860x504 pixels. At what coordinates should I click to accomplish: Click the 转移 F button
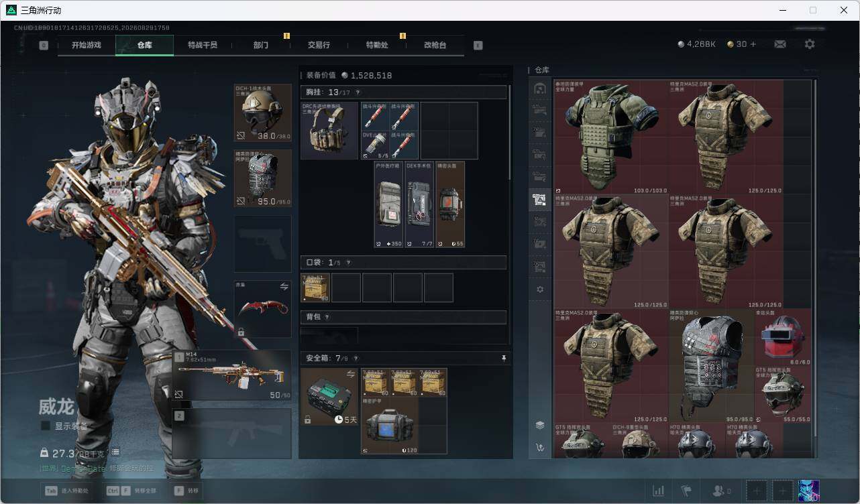coord(186,491)
